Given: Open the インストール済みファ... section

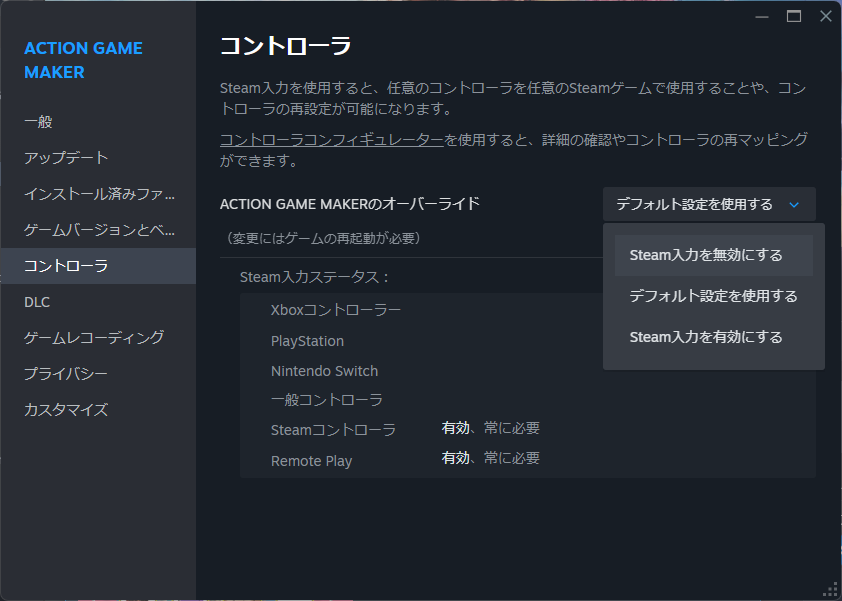Looking at the screenshot, I should click(x=98, y=194).
